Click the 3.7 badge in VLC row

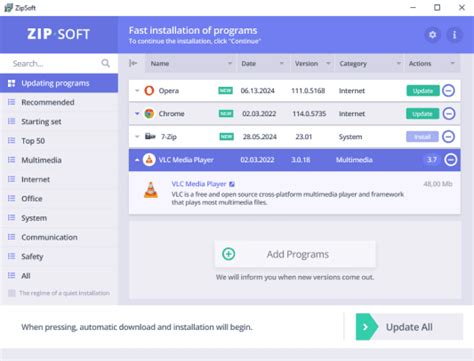tap(432, 160)
